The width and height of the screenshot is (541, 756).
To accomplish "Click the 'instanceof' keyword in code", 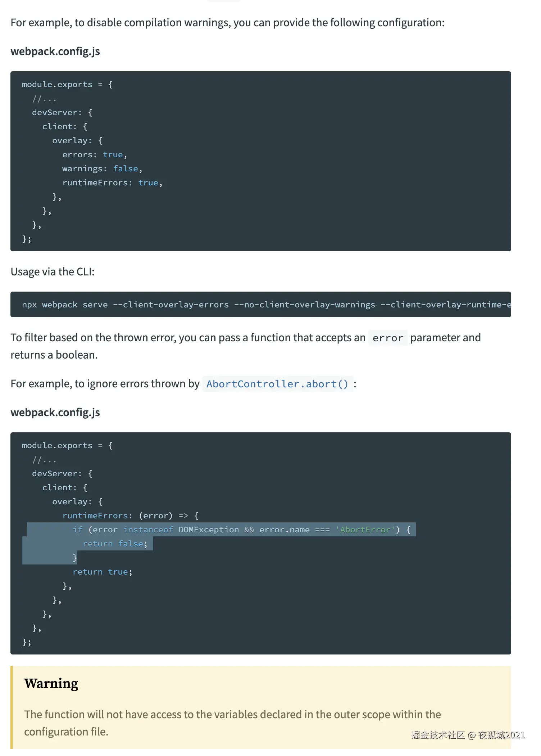I will tap(148, 530).
